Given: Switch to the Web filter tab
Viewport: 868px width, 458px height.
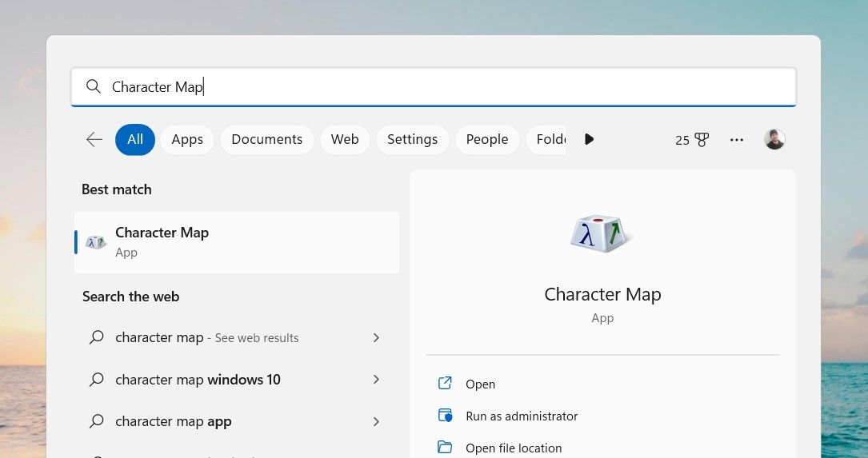Looking at the screenshot, I should coord(345,139).
